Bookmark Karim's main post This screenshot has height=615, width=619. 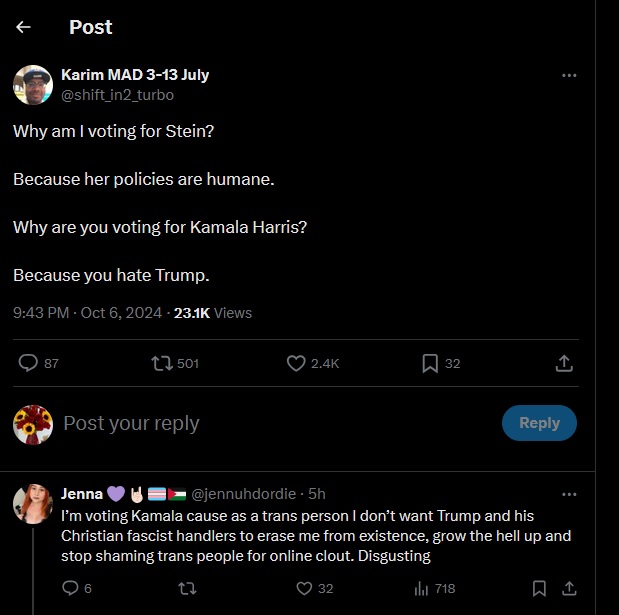[x=430, y=363]
